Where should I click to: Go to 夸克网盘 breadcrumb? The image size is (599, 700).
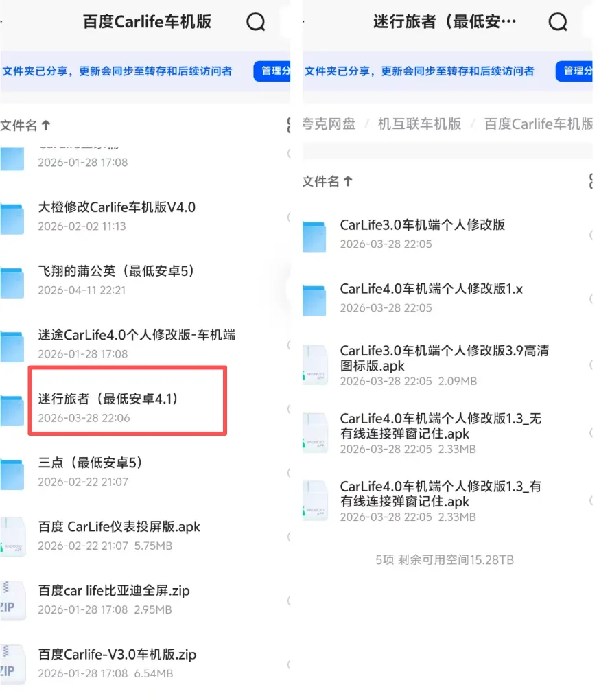329,124
